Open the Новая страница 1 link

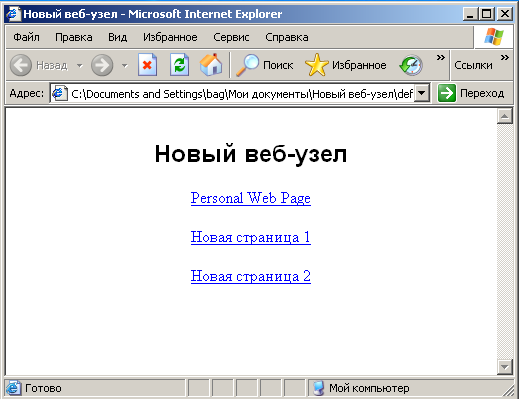[x=251, y=237]
